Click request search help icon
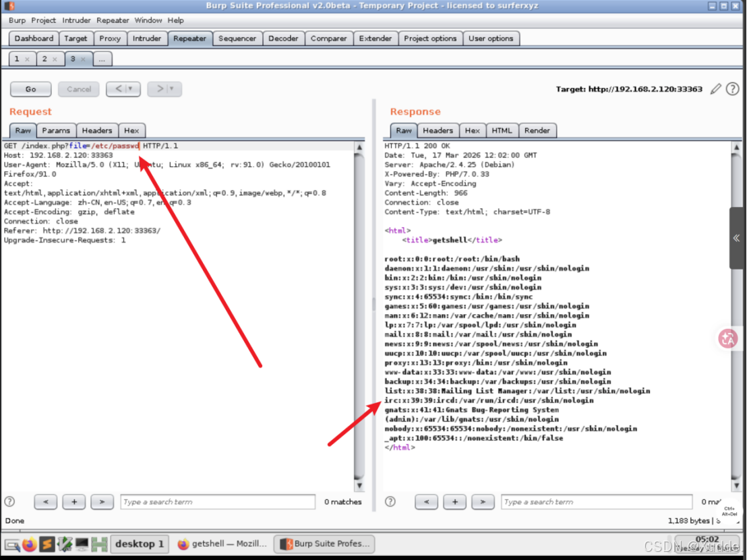747x560 pixels. point(9,501)
